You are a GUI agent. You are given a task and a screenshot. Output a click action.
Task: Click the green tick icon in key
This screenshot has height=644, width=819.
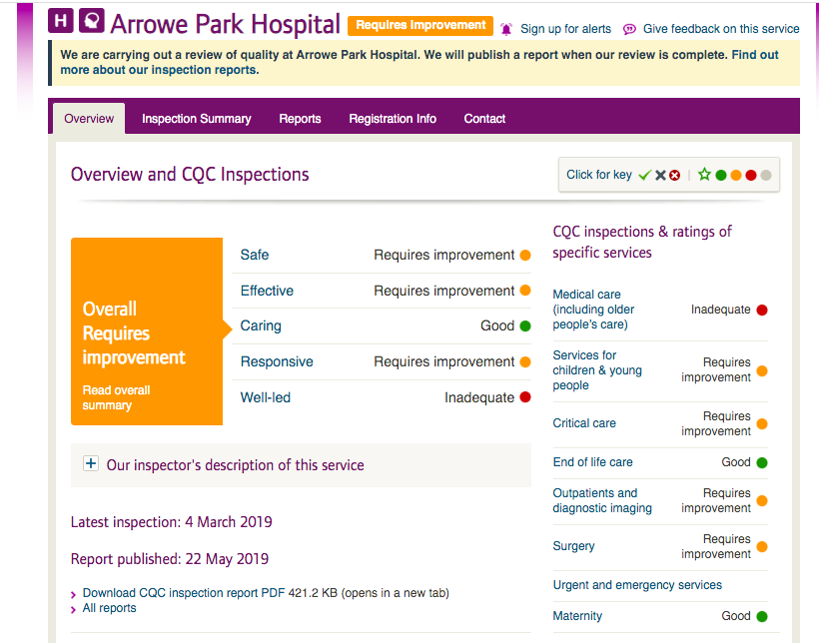tap(645, 175)
